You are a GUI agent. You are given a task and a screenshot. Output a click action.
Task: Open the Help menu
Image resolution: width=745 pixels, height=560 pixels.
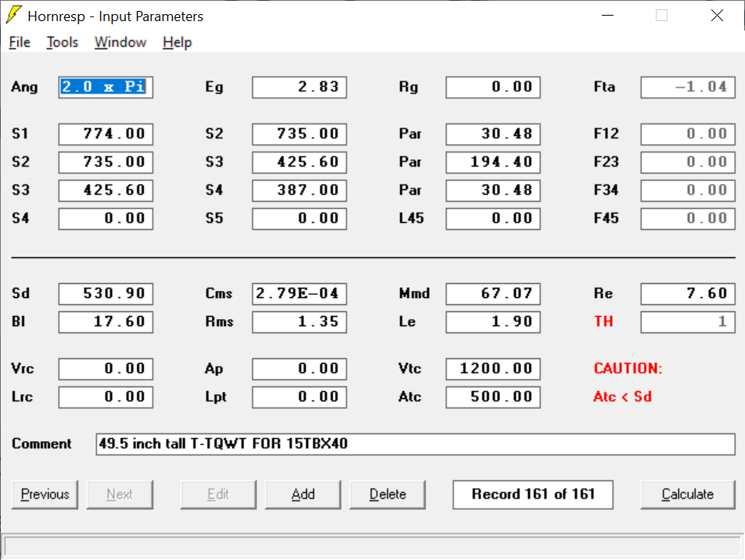coord(177,42)
